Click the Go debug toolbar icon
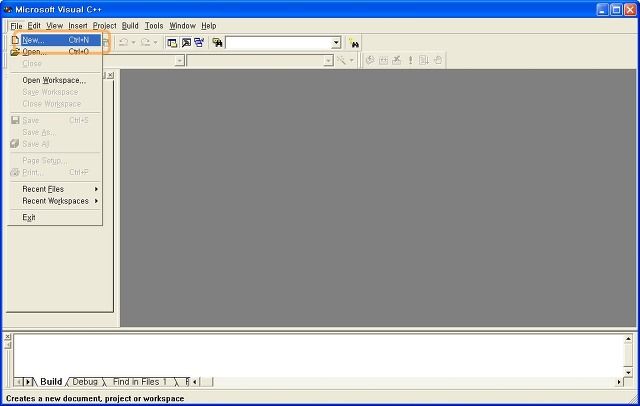 [424, 60]
